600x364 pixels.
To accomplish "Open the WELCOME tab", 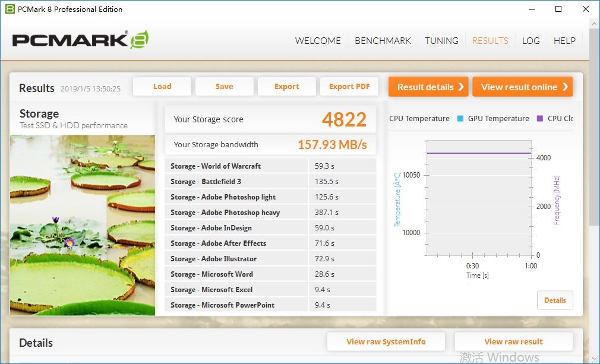I will pos(318,40).
